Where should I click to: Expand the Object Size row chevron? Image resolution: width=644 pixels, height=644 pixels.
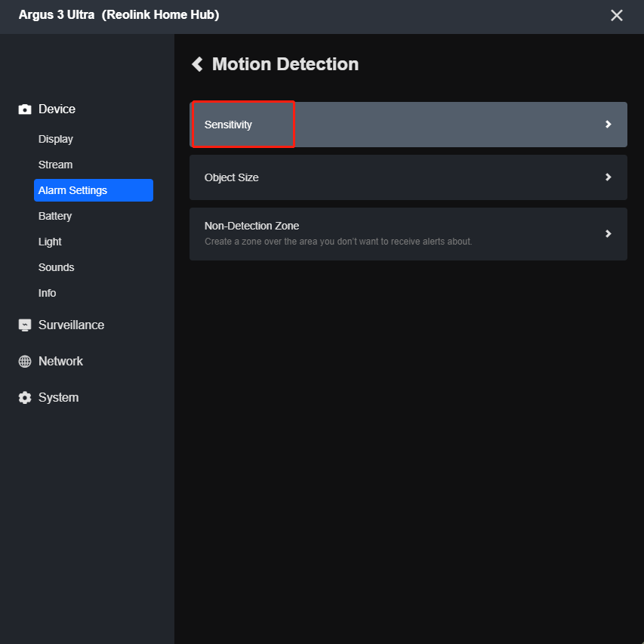click(x=609, y=177)
